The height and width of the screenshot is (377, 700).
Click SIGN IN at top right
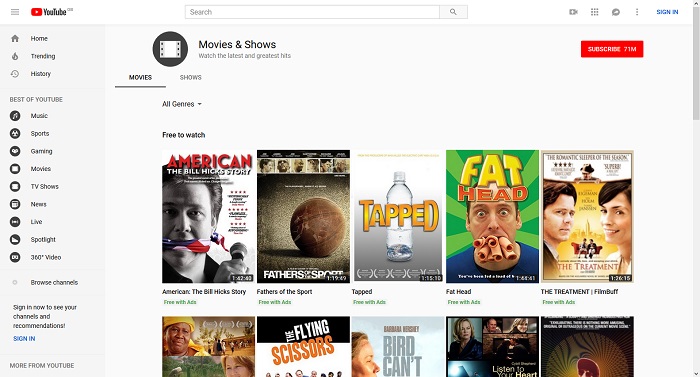coord(667,12)
